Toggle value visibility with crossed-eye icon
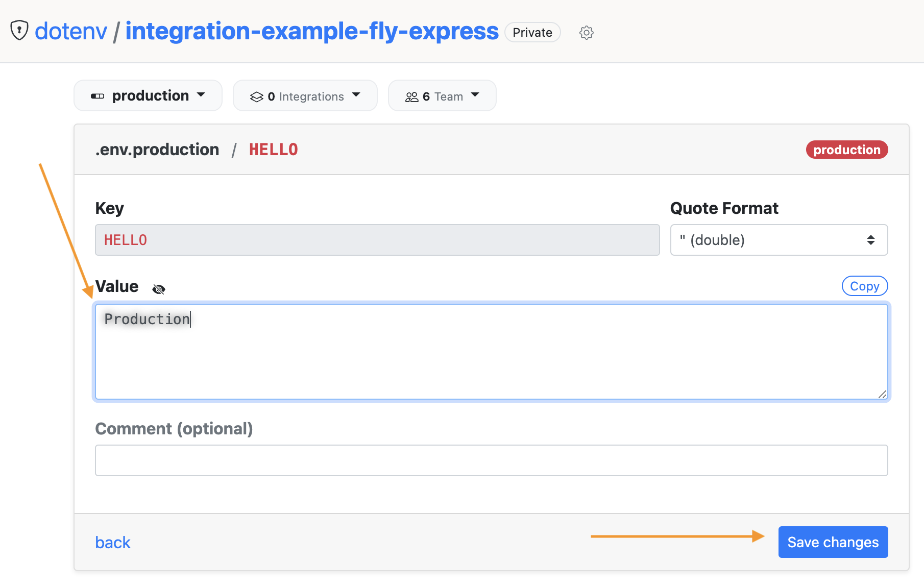The width and height of the screenshot is (924, 587). [x=159, y=289]
